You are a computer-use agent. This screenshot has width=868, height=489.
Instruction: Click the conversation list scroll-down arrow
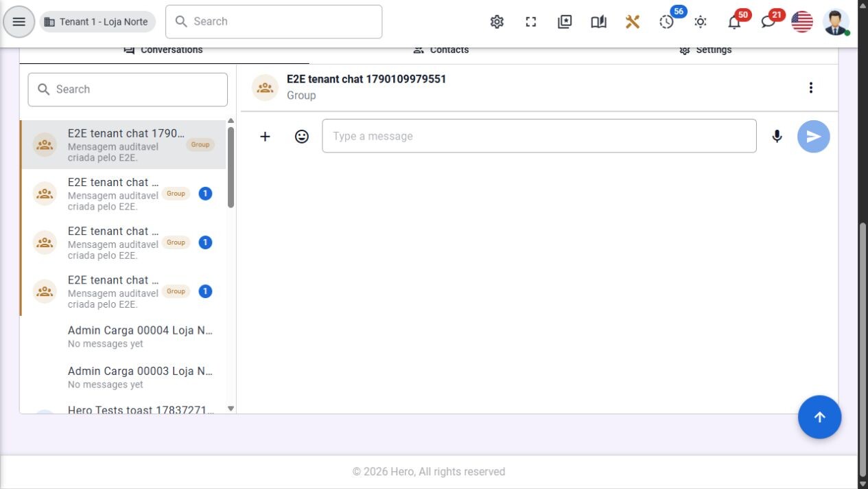(x=231, y=409)
